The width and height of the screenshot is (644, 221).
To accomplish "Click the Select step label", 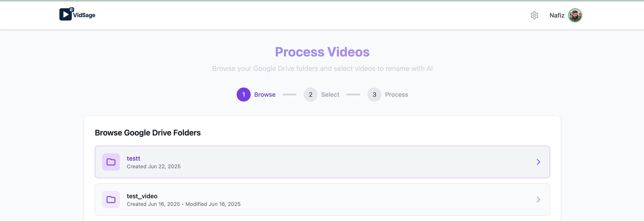I will pyautogui.click(x=330, y=94).
